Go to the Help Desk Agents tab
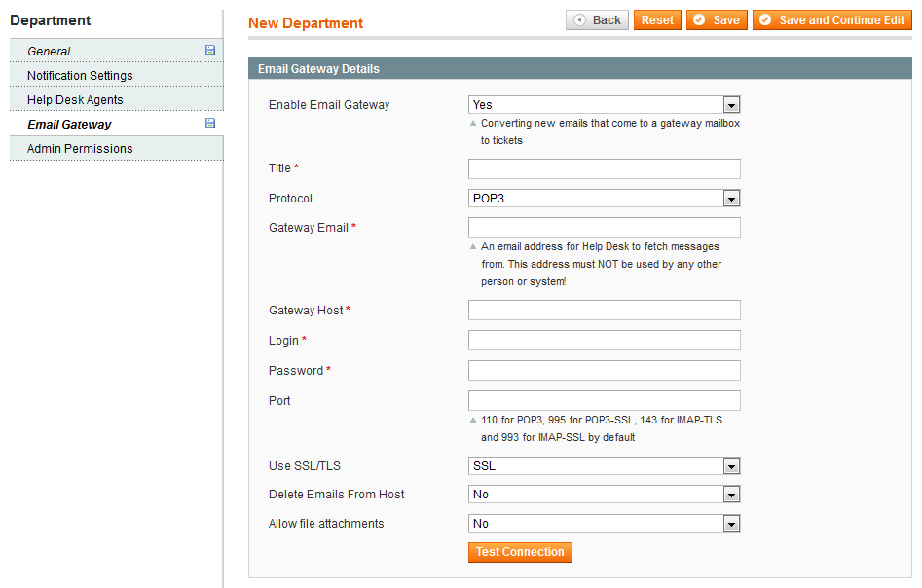 click(75, 100)
